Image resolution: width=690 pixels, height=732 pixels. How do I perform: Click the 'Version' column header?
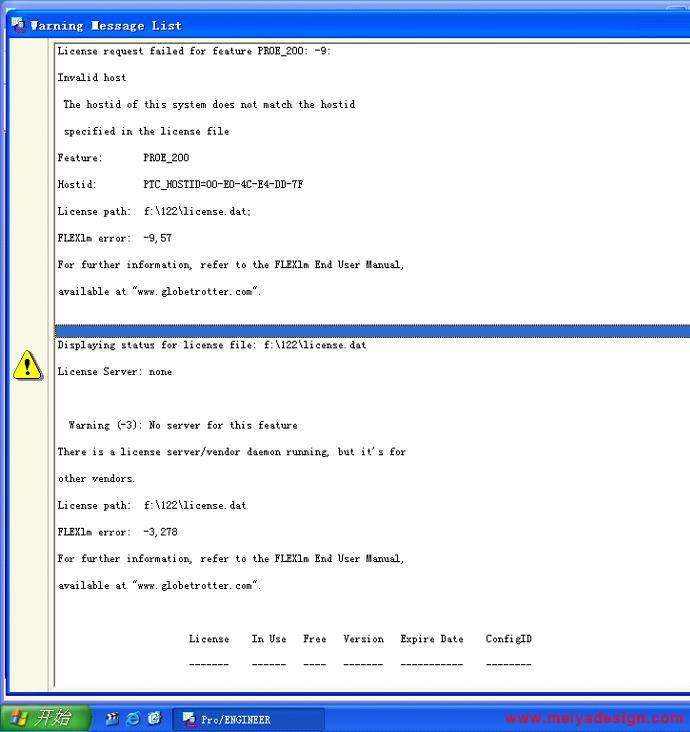(x=364, y=639)
